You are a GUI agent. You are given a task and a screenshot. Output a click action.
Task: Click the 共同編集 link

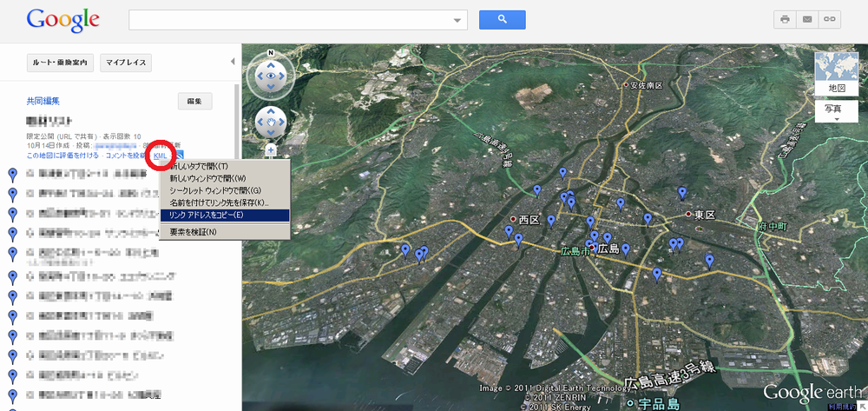43,101
